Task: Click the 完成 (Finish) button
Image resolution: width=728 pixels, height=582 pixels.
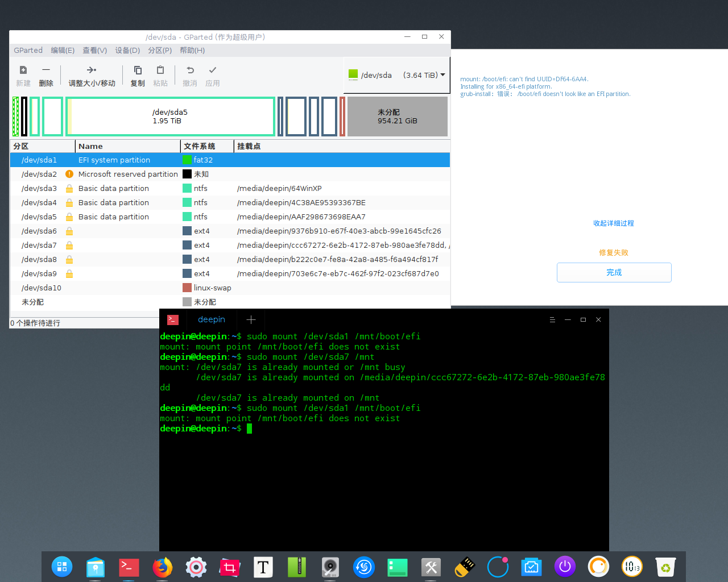Action: [x=614, y=272]
